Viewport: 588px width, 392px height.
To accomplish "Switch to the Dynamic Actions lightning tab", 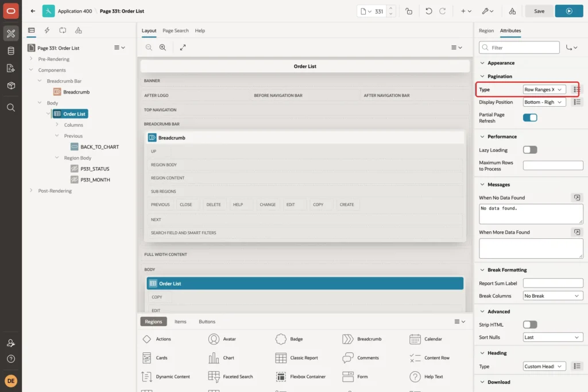I will [x=47, y=30].
